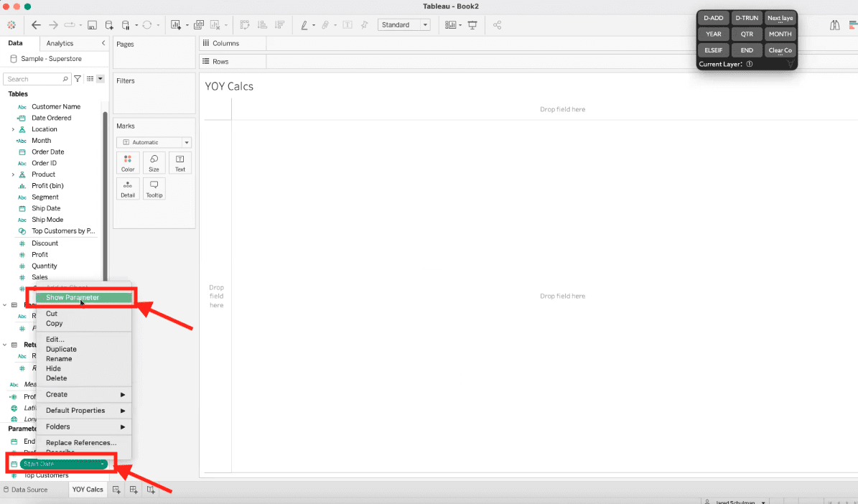
Task: Toggle Presentation Mode in the toolbar
Action: 472,24
